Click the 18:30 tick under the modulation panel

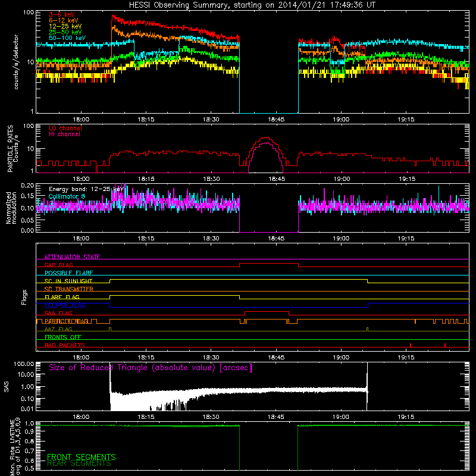click(211, 239)
